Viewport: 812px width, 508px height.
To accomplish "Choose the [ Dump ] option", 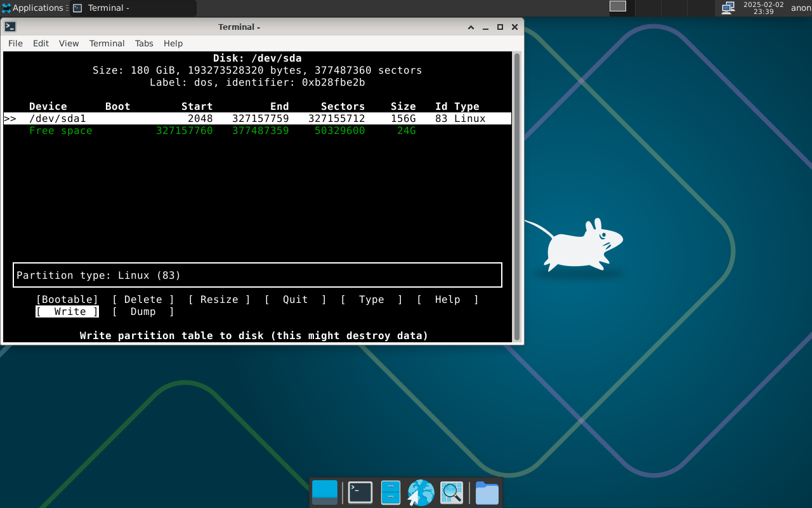I will click(x=143, y=312).
